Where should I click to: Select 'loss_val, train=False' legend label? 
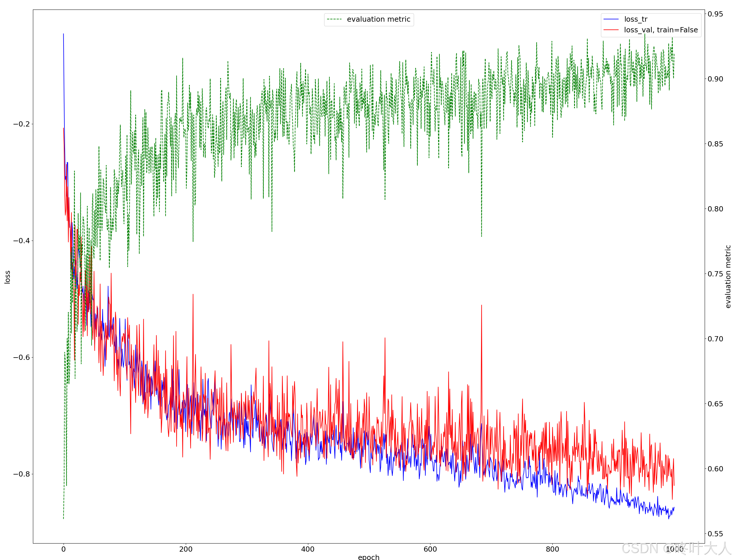661,30
